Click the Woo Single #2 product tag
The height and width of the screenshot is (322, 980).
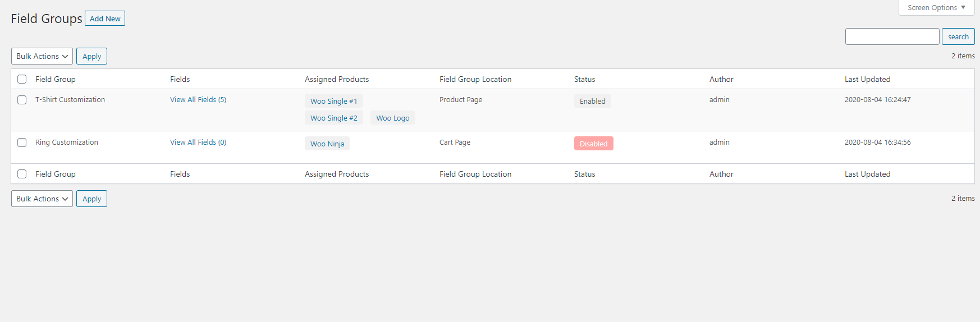(333, 118)
